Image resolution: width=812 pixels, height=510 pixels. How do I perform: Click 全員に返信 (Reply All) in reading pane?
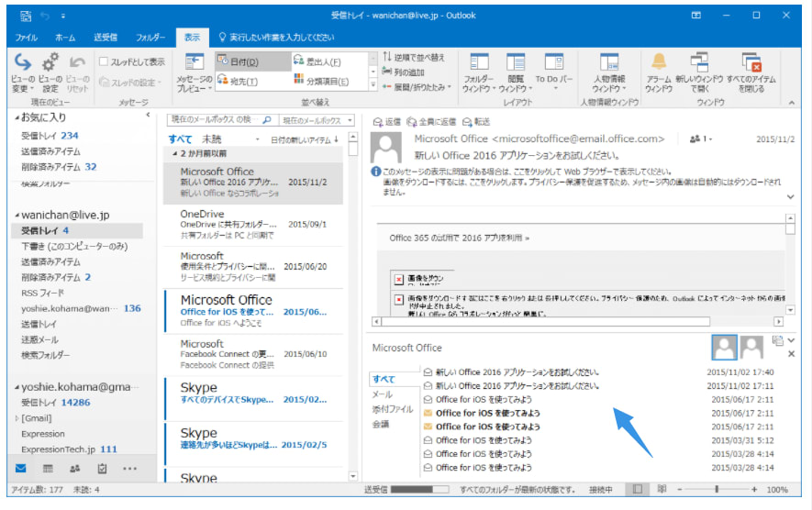[431, 122]
